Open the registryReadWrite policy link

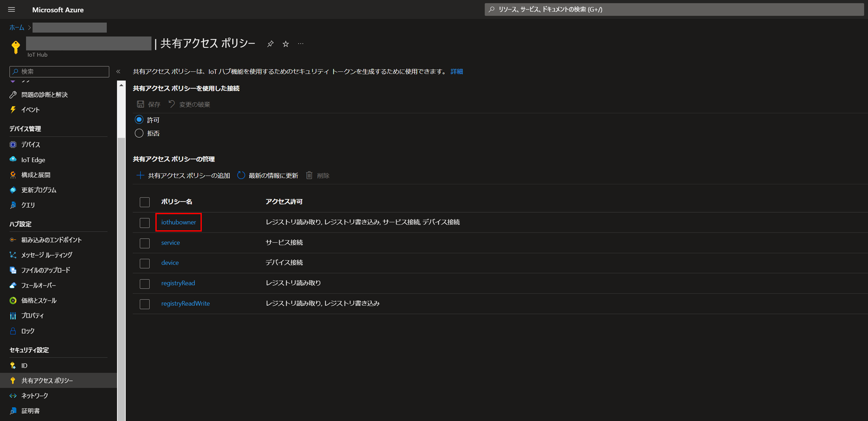coord(185,303)
